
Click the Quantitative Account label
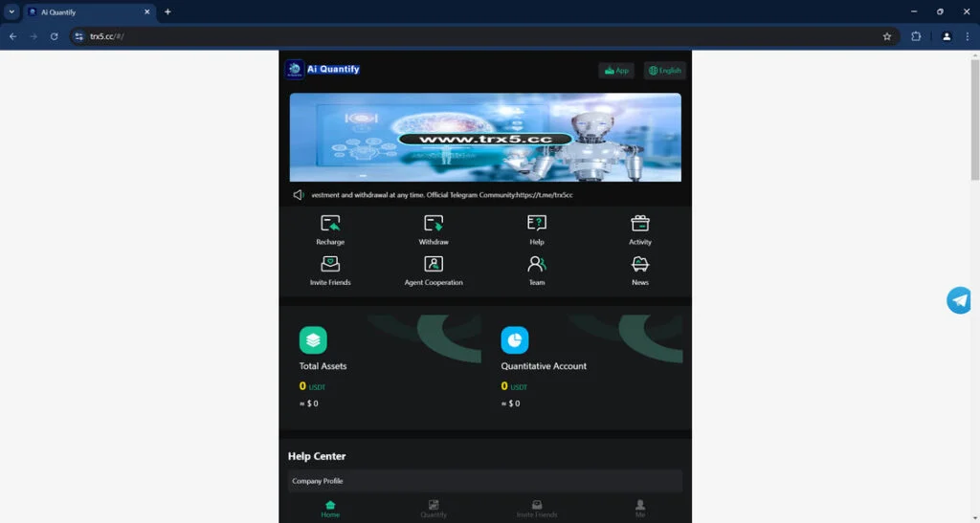pyautogui.click(x=544, y=366)
